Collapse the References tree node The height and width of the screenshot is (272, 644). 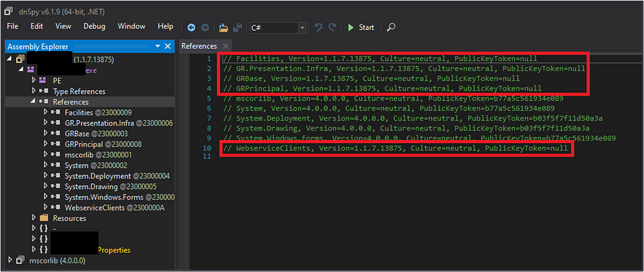coord(34,102)
